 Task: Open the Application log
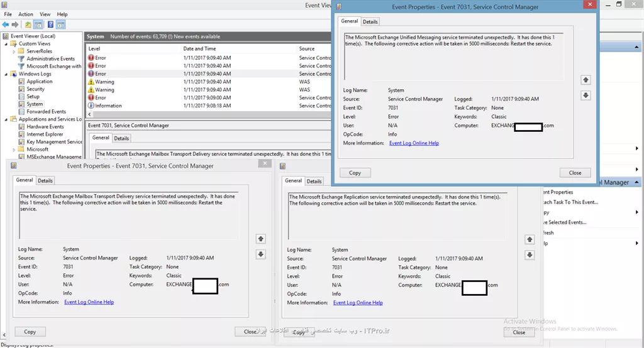(x=40, y=81)
